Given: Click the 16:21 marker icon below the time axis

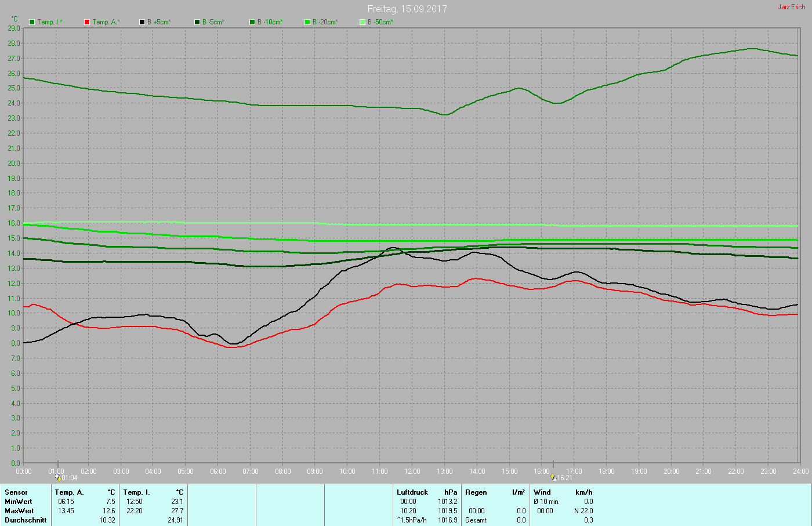Looking at the screenshot, I should (x=553, y=477).
